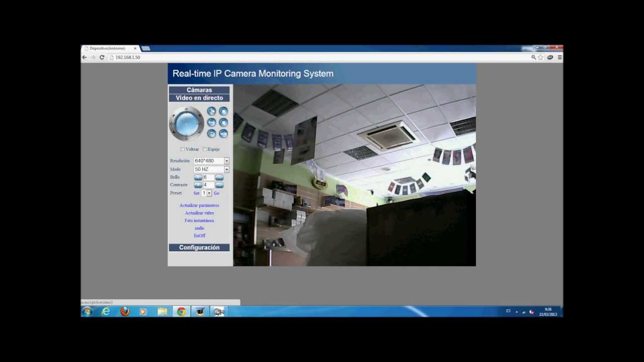This screenshot has height=362, width=644.
Task: Click the Brillo value field
Action: tap(209, 177)
